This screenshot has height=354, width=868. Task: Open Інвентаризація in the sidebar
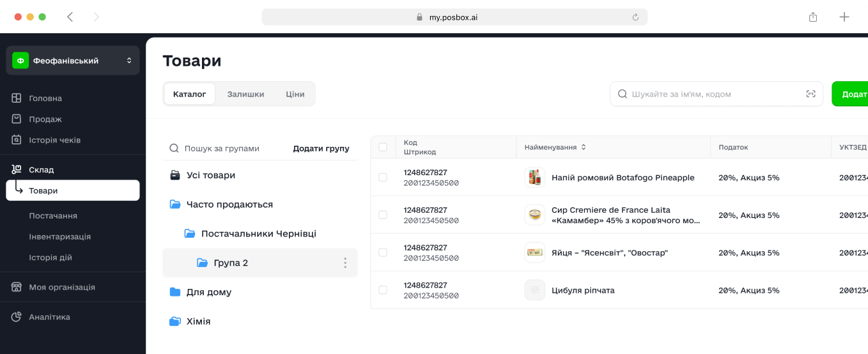[x=60, y=236]
